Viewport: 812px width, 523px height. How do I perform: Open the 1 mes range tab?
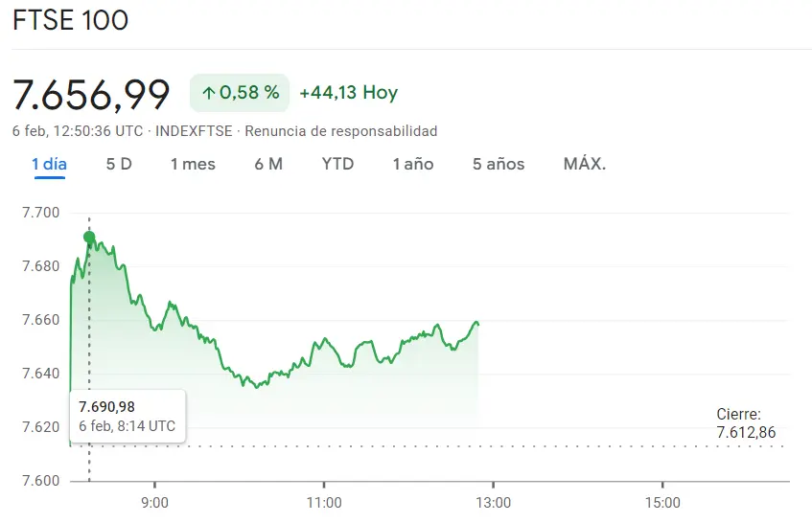[193, 164]
